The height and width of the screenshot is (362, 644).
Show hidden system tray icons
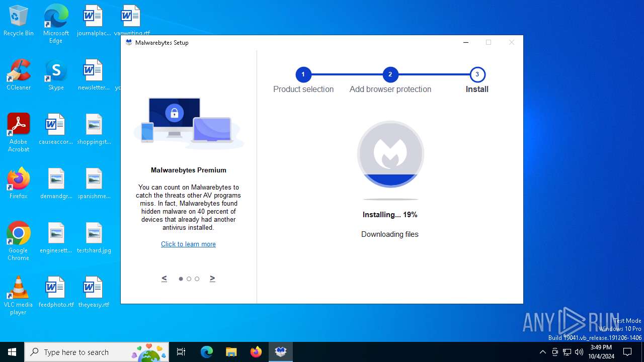pos(542,352)
